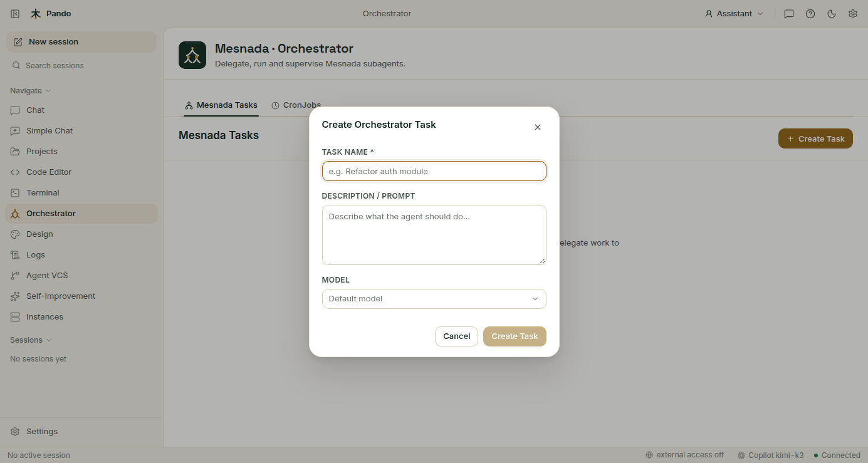This screenshot has width=868, height=463.
Task: Click the search magnifier icon
Action: click(16, 65)
